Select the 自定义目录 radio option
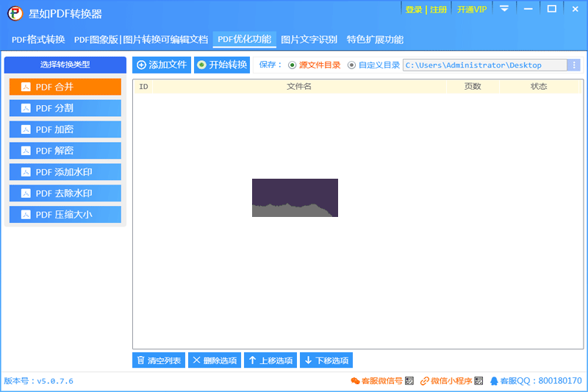588x392 pixels. click(x=351, y=65)
